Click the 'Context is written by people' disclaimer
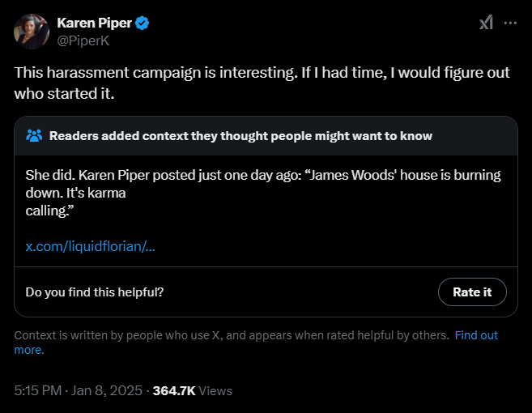The width and height of the screenshot is (532, 413). click(231, 335)
